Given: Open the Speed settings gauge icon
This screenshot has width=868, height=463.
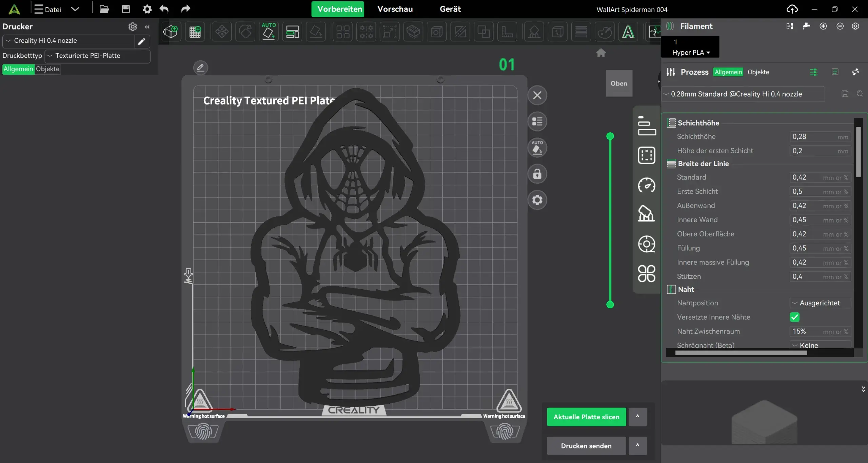Looking at the screenshot, I should [647, 185].
